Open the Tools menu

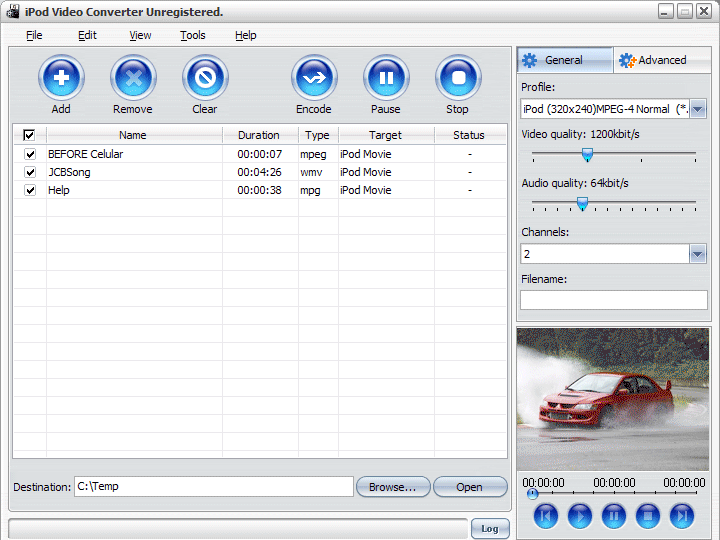(193, 35)
